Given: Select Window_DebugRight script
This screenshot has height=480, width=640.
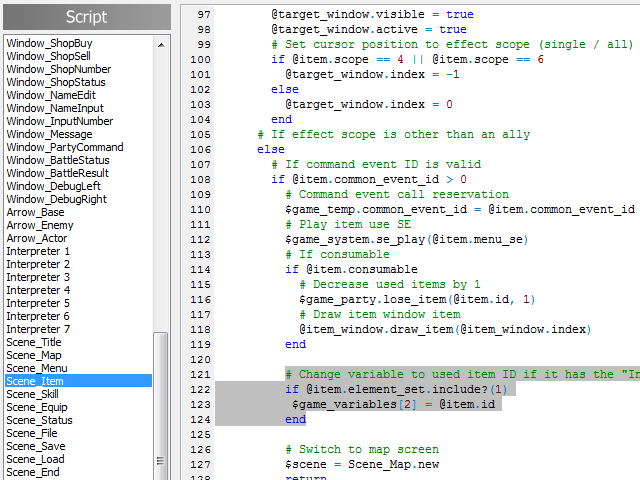Looking at the screenshot, I should coord(56,199).
